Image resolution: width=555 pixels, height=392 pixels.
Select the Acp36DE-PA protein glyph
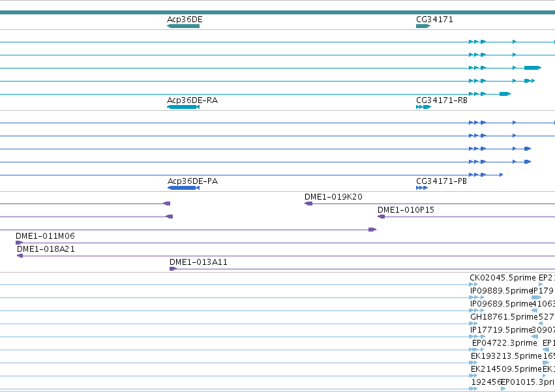coord(183,188)
